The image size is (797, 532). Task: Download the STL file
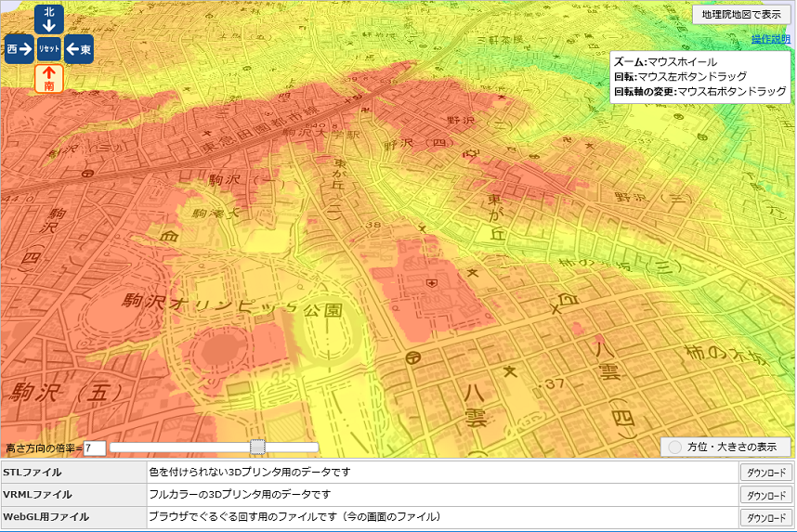click(x=765, y=473)
